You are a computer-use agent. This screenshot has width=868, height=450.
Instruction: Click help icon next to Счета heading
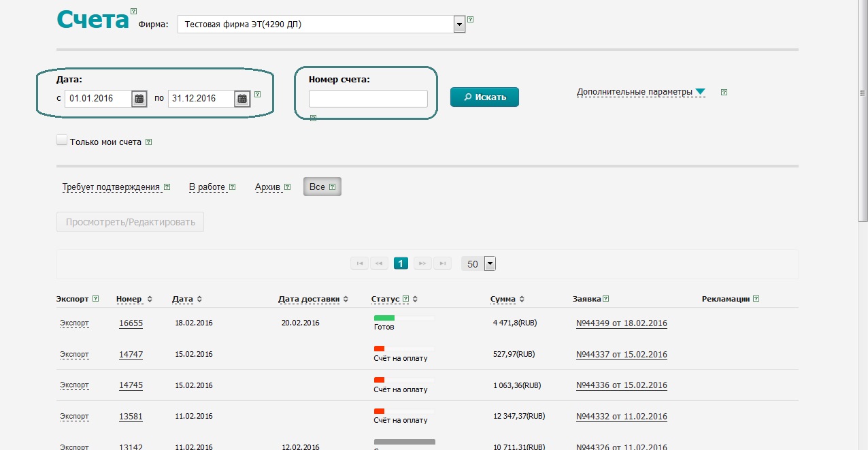[x=133, y=12]
